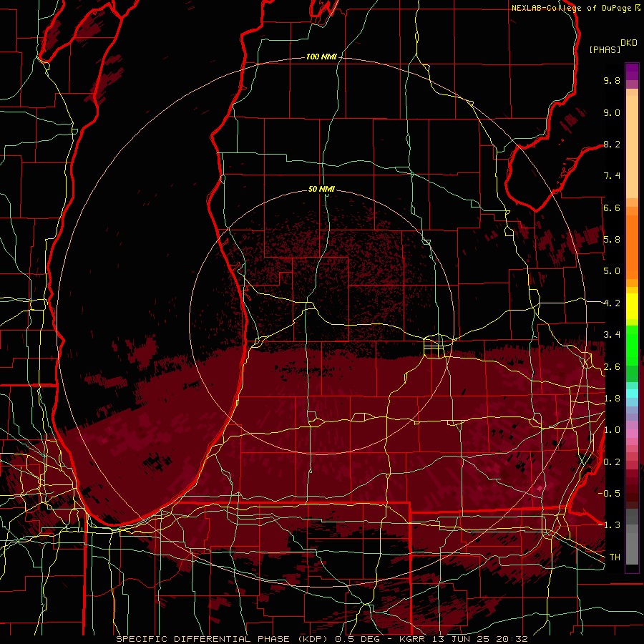Click the 4.2 scale value

tap(612, 303)
